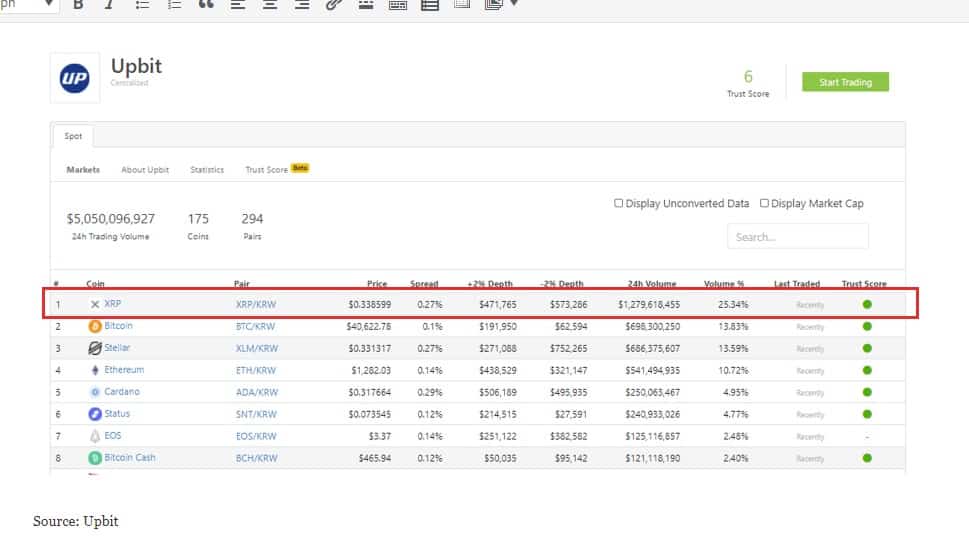Select the $1,279,618,455 volume cell
The width and height of the screenshot is (969, 545).
coord(649,305)
